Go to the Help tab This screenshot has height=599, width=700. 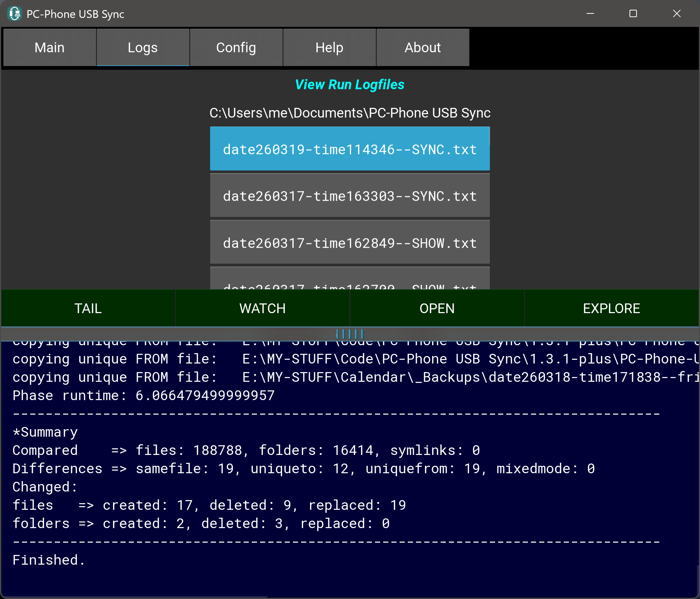pos(329,48)
